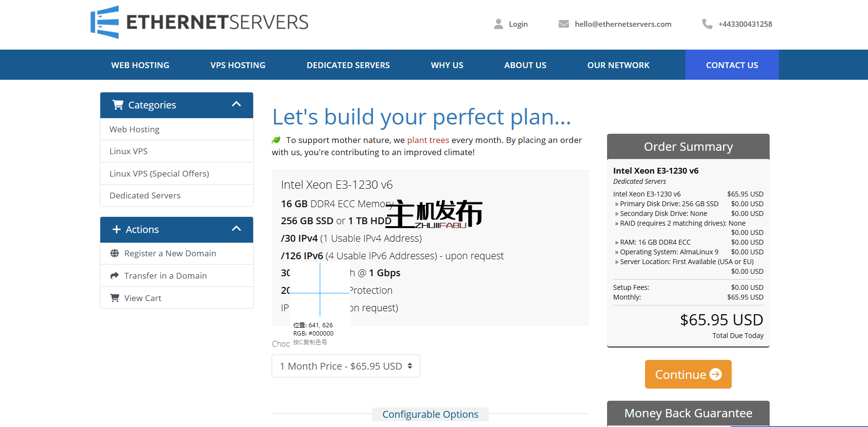
Task: Click the hello@ethernetservers.com email link
Action: tap(623, 24)
